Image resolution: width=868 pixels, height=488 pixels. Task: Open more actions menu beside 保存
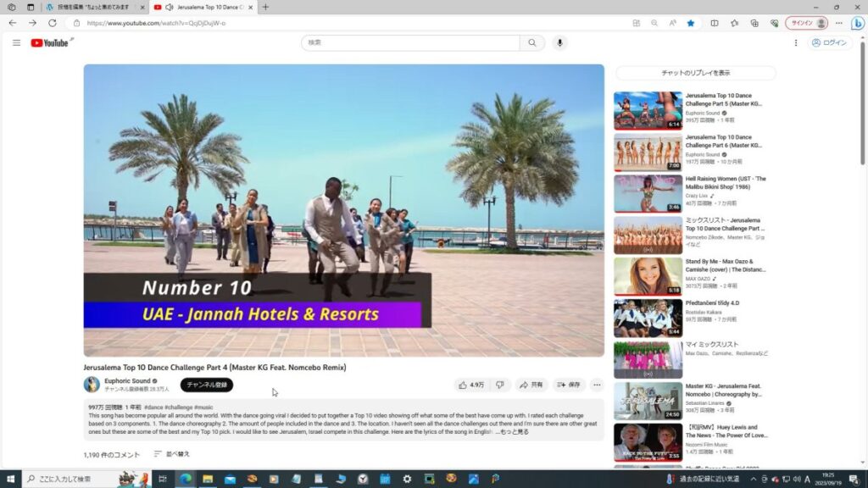pyautogui.click(x=597, y=385)
